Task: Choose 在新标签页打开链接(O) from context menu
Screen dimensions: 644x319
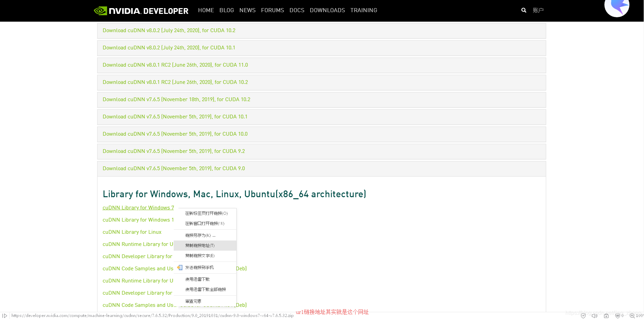Action: (205, 213)
